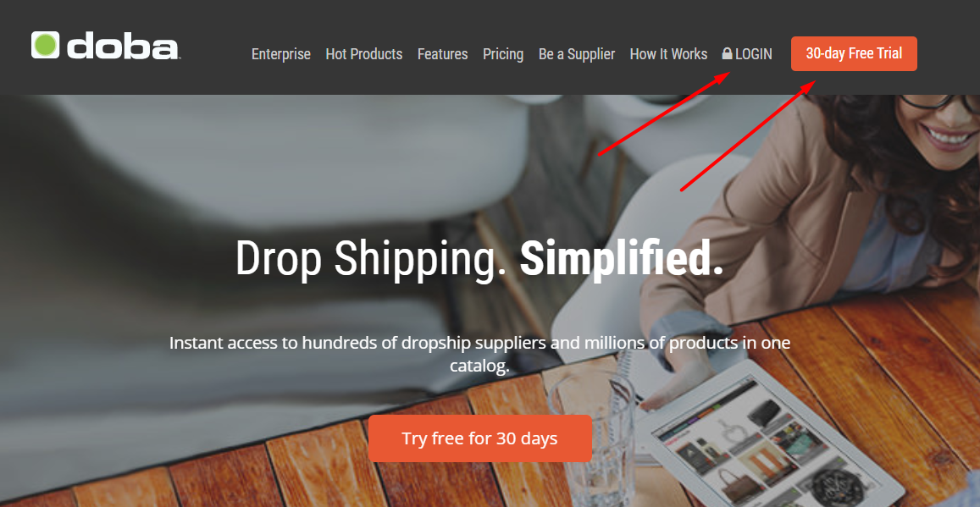The image size is (980, 507).
Task: Click Try free for 30 days button
Action: 480,438
